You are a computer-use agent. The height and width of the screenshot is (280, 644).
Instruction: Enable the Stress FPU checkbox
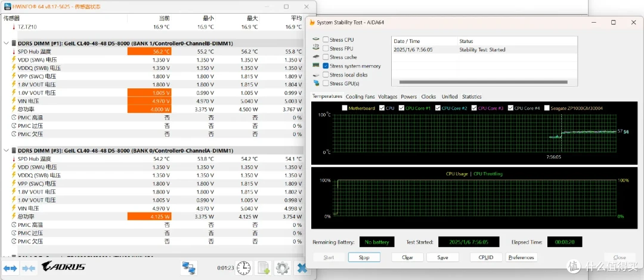pyautogui.click(x=326, y=48)
